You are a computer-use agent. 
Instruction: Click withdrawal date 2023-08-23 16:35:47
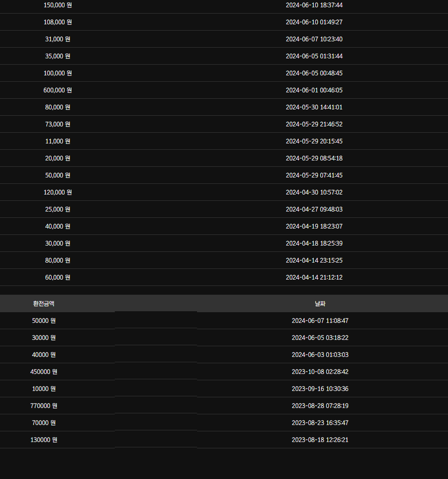tap(320, 423)
